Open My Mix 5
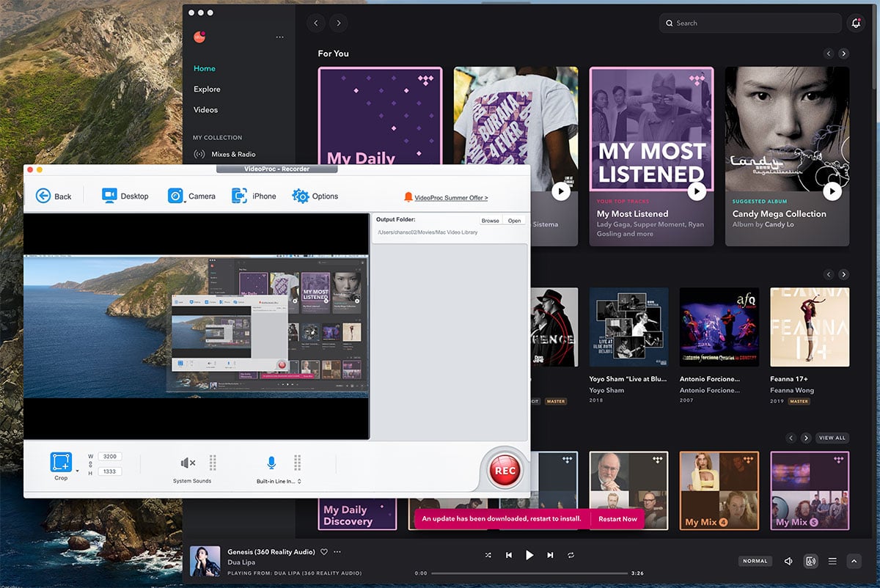This screenshot has width=880, height=588. click(x=810, y=490)
